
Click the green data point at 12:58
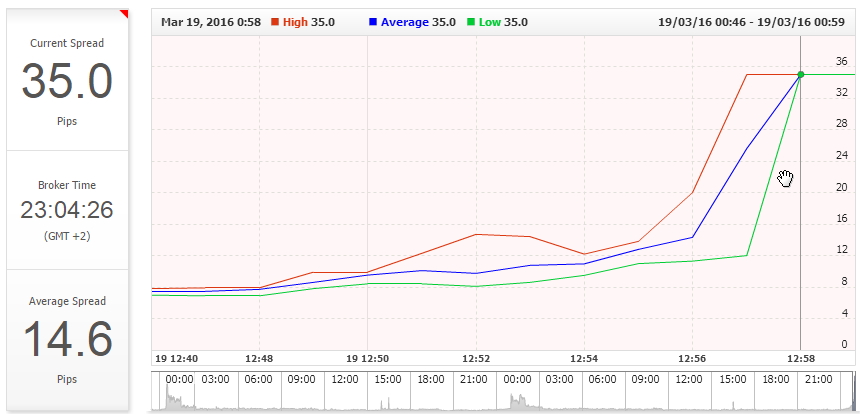(801, 75)
